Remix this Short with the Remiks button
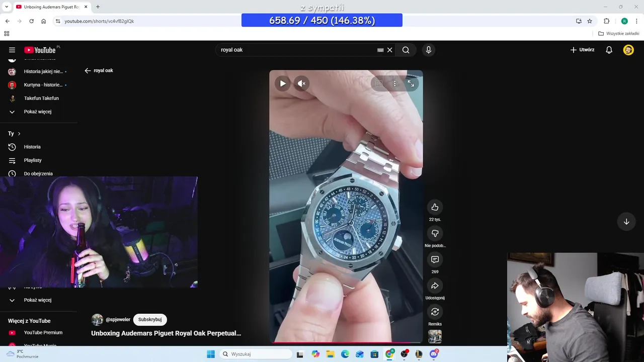 click(435, 312)
